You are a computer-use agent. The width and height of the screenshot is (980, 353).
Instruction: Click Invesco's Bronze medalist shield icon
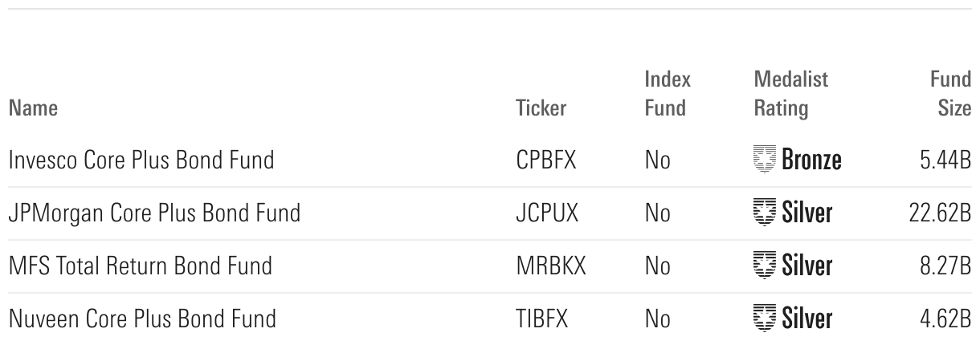click(x=765, y=160)
